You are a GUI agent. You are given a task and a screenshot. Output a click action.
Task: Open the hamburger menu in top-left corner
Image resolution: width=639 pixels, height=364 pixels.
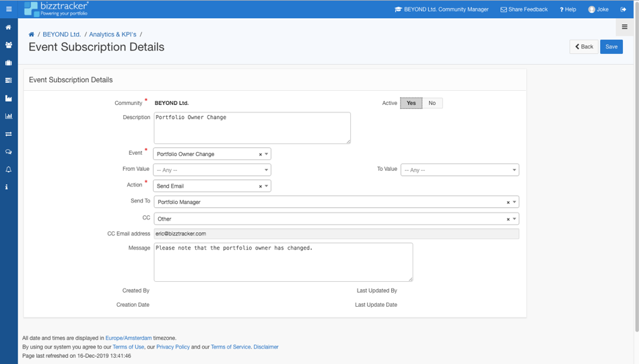point(9,9)
